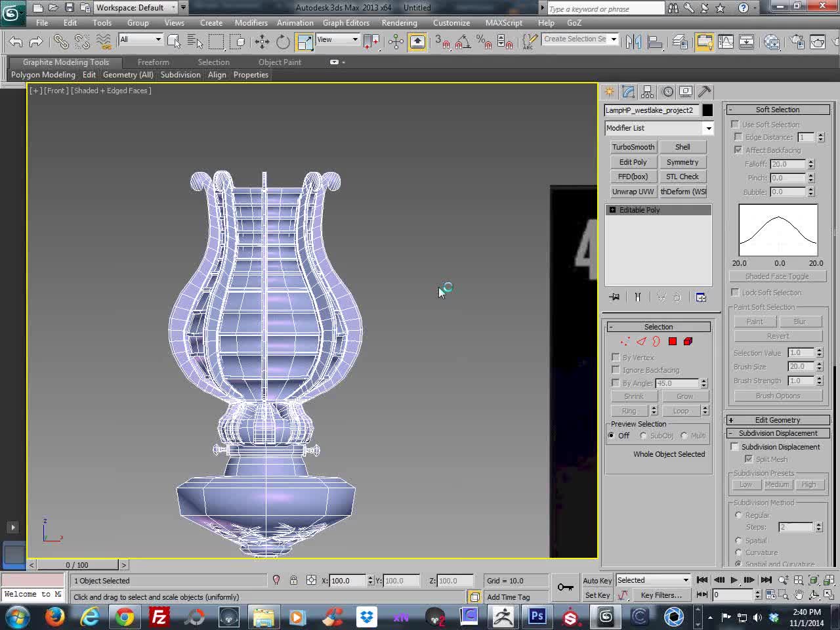Click the Key Filters button
Image resolution: width=840 pixels, height=630 pixels.
(661, 595)
